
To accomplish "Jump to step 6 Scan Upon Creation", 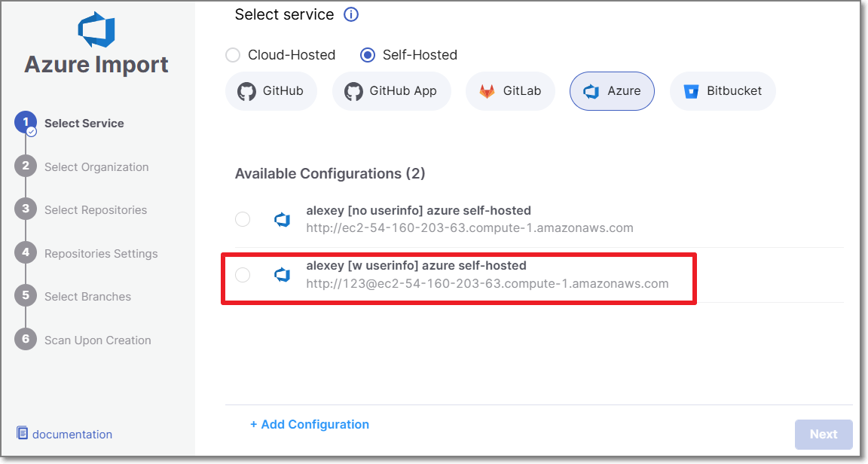I will (97, 340).
